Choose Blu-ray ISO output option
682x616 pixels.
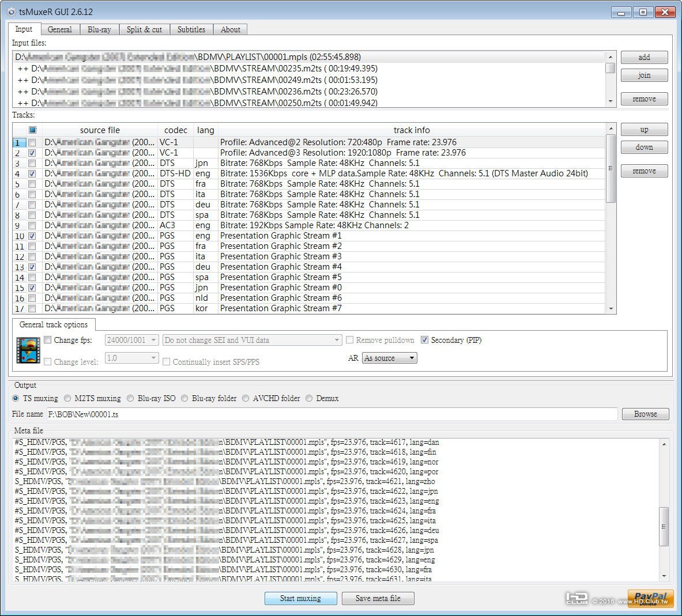coord(130,398)
